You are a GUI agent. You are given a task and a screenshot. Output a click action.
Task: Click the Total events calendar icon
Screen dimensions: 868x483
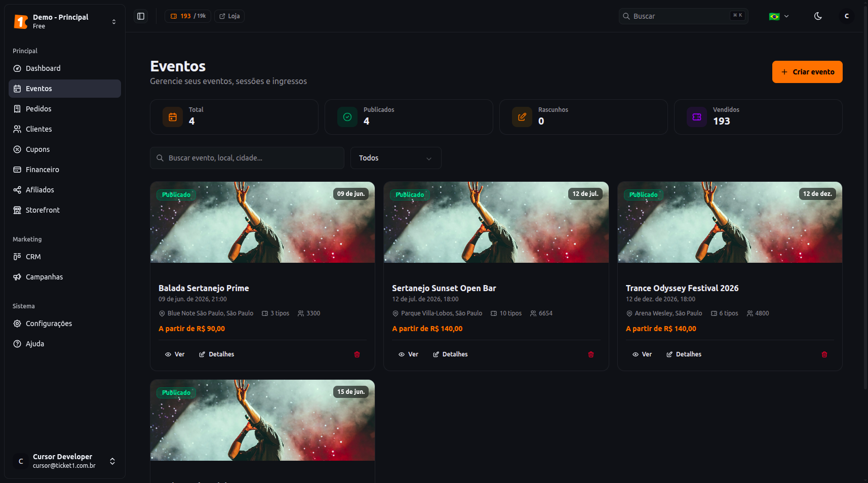(x=173, y=117)
